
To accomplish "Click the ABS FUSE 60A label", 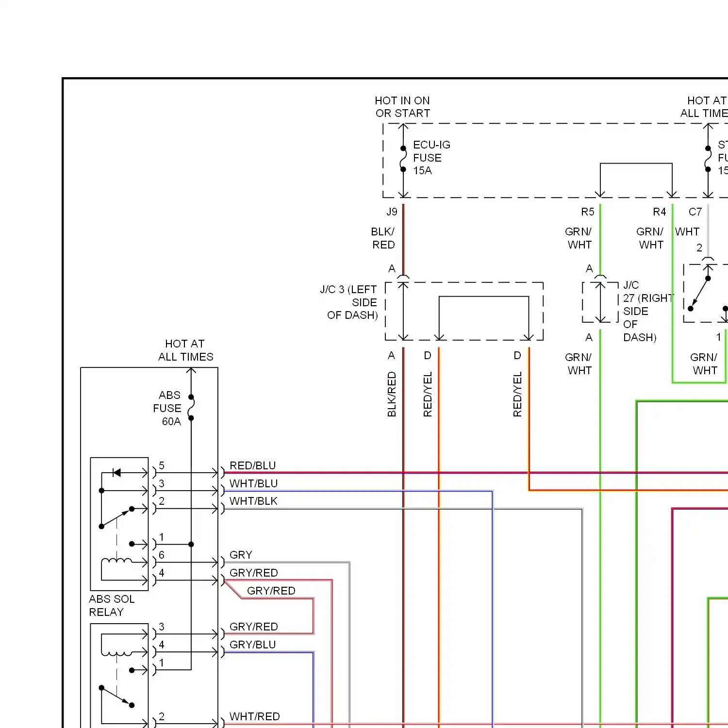I will [167, 408].
